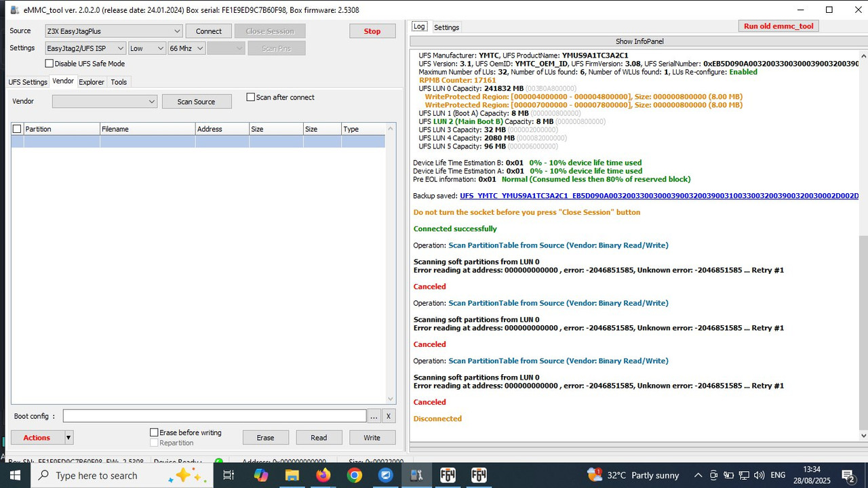Select the Log tab

[419, 26]
